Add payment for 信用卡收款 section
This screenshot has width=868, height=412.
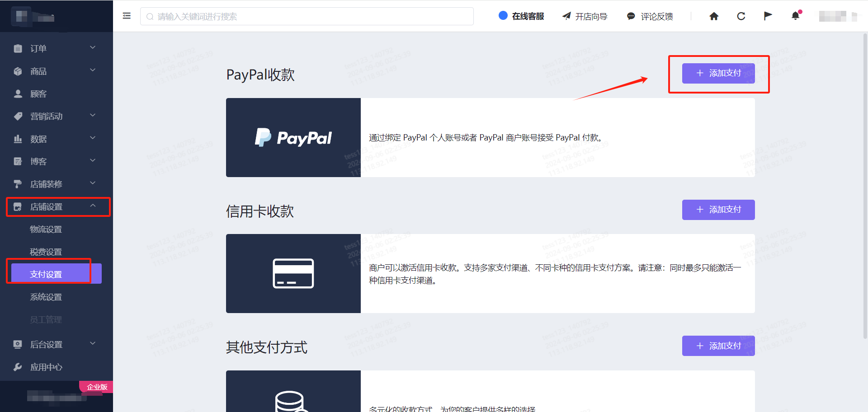pos(718,210)
